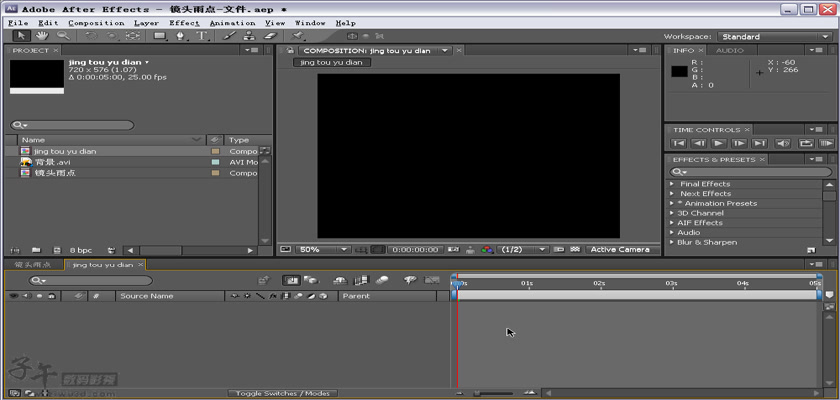Open Show Channel RGB icon in viewer
The width and height of the screenshot is (840, 400).
486,250
